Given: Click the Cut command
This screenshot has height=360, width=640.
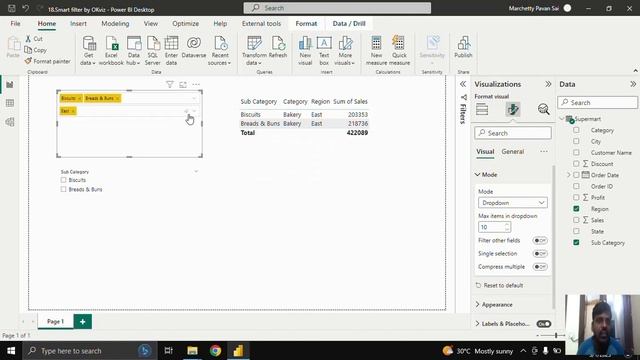Looking at the screenshot, I should point(34,39).
